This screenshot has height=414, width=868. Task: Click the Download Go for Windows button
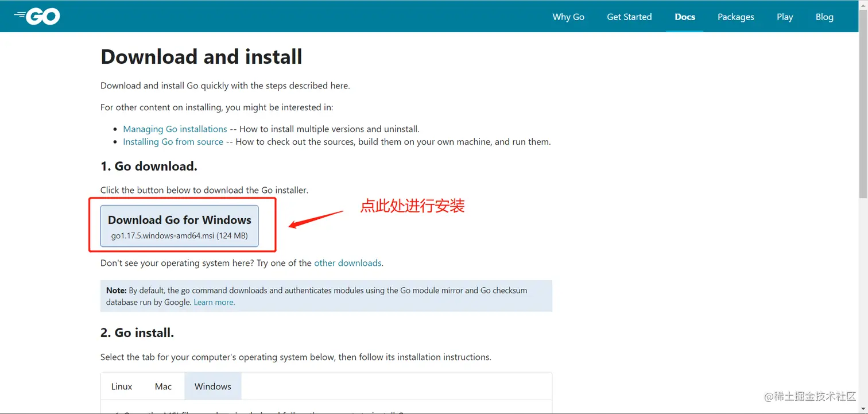pyautogui.click(x=179, y=226)
